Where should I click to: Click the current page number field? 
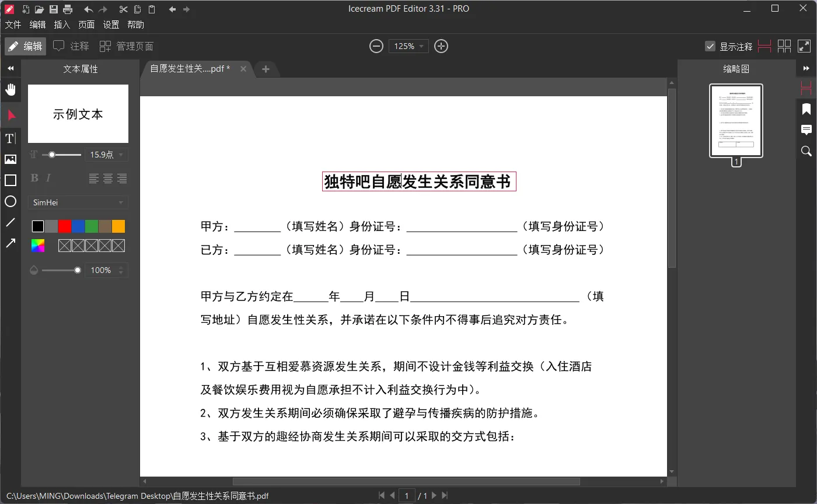pos(407,496)
